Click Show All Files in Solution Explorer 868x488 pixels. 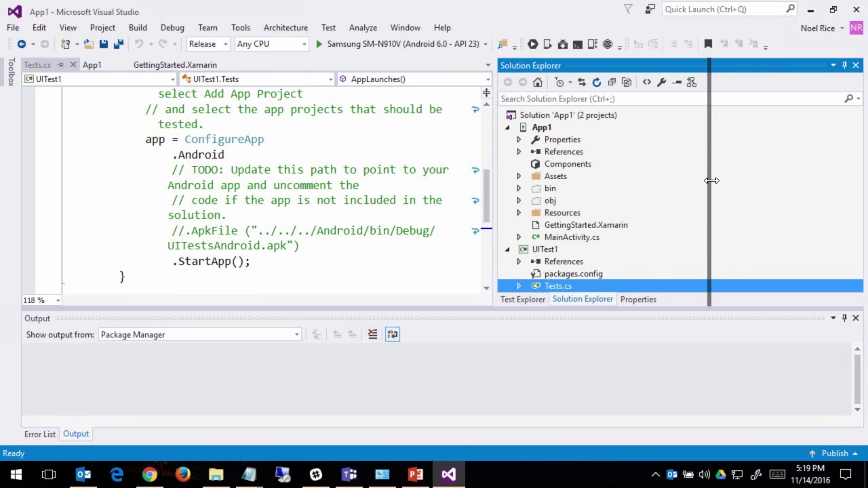click(x=627, y=82)
